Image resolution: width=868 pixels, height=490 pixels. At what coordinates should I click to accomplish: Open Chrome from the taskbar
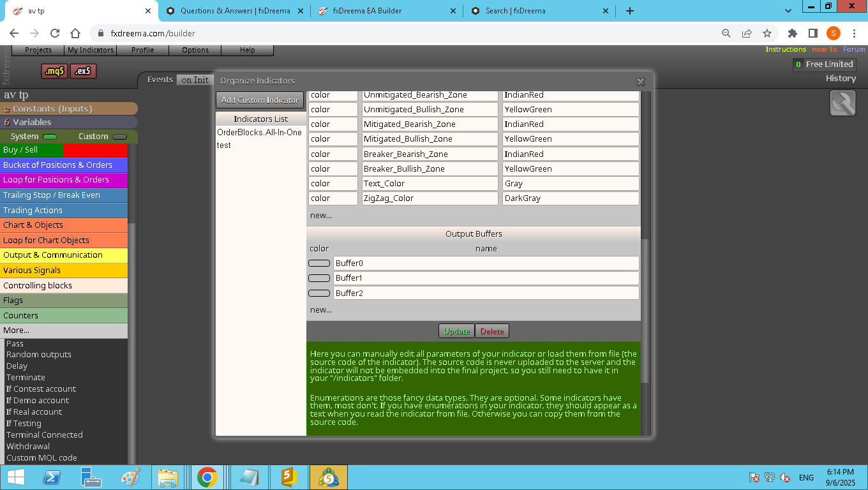207,477
